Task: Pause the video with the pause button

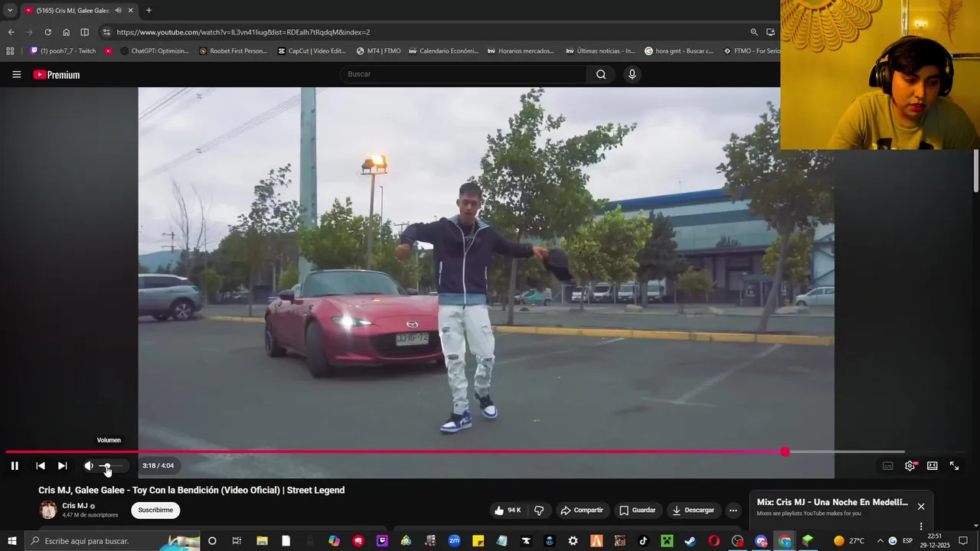Action: (15, 465)
